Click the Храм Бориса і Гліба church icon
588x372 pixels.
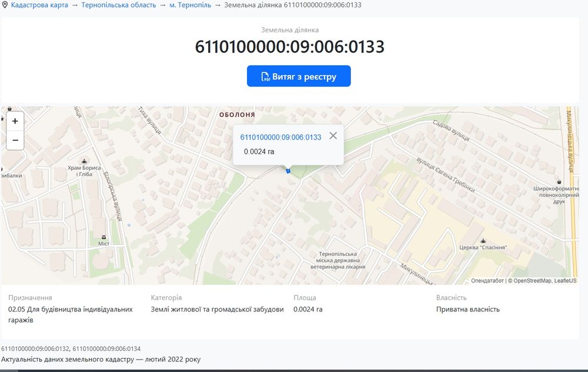tap(84, 161)
